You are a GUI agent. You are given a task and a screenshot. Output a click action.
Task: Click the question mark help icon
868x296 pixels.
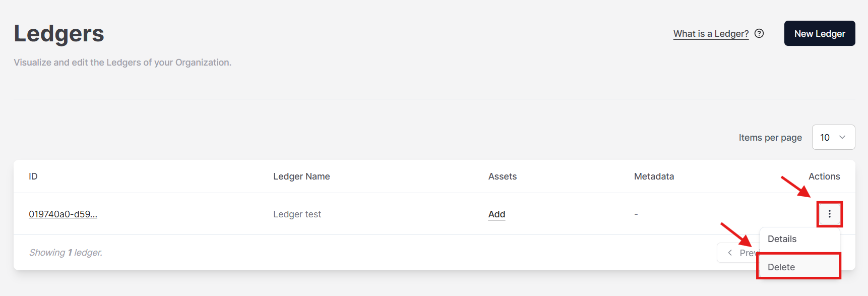click(759, 33)
